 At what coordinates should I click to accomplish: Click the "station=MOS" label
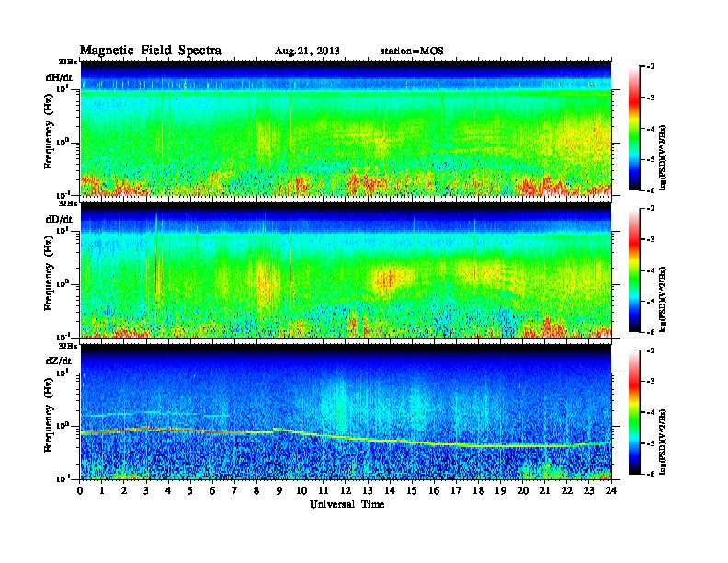tap(412, 51)
